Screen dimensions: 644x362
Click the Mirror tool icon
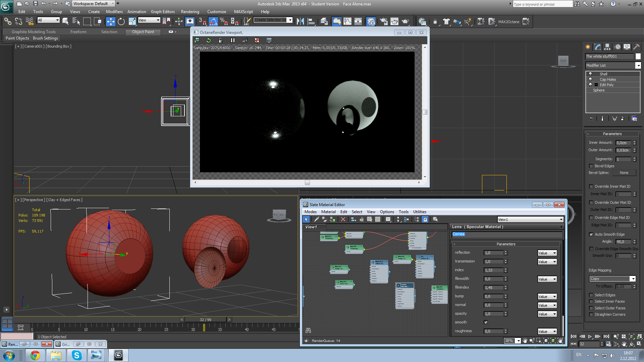pos(300,22)
